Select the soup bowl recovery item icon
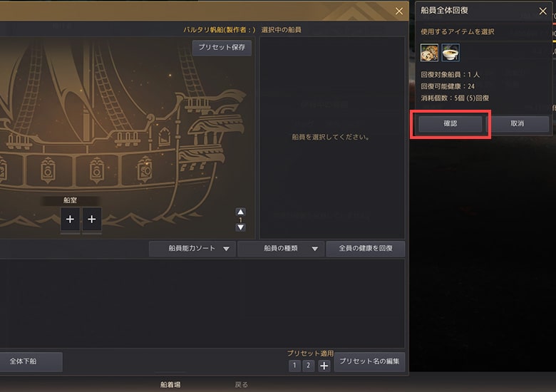The width and height of the screenshot is (556, 392). pos(451,53)
